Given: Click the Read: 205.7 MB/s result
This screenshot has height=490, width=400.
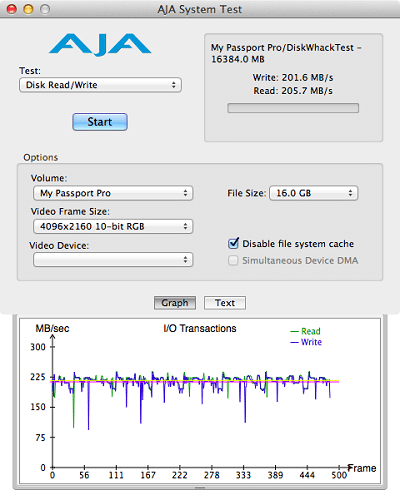Looking at the screenshot, I should 293,91.
